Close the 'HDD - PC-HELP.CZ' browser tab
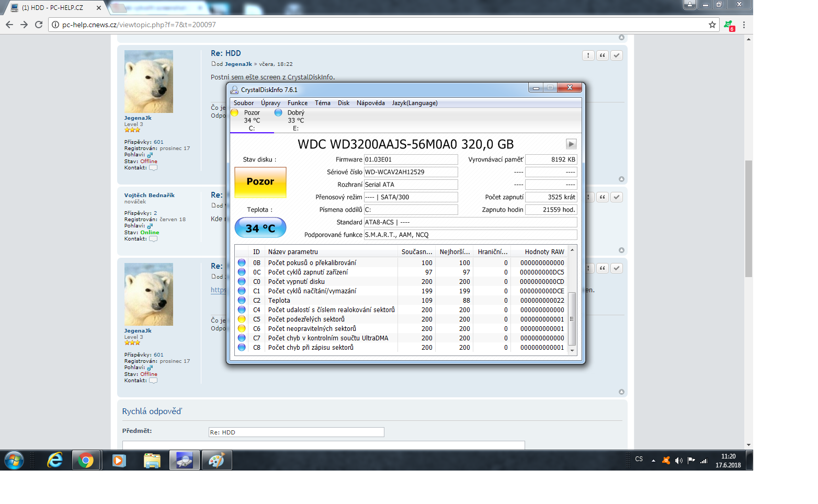This screenshot has height=504, width=818. [x=98, y=8]
